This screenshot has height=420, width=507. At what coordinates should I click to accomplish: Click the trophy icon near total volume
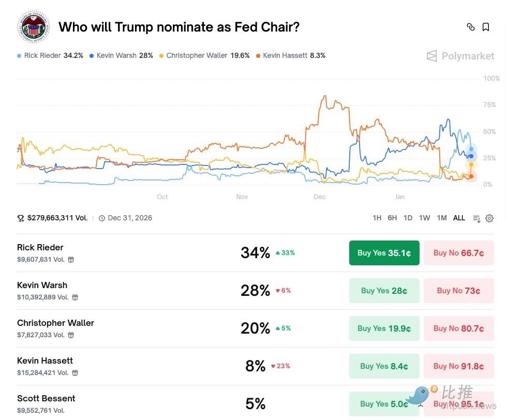21,218
